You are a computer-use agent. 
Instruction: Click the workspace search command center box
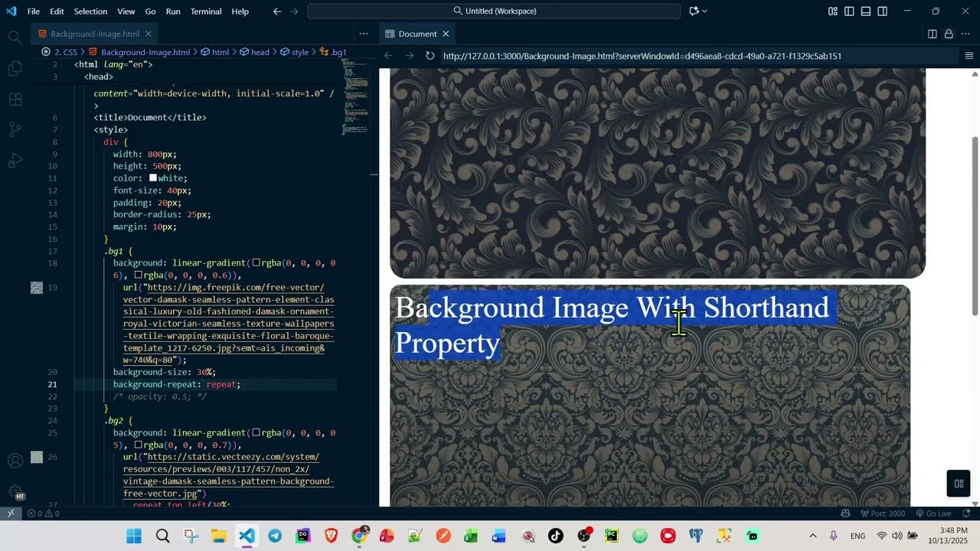[494, 11]
